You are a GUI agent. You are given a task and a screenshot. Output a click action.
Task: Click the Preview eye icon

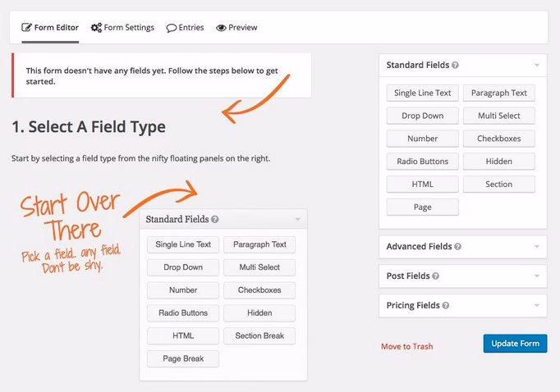tap(221, 28)
